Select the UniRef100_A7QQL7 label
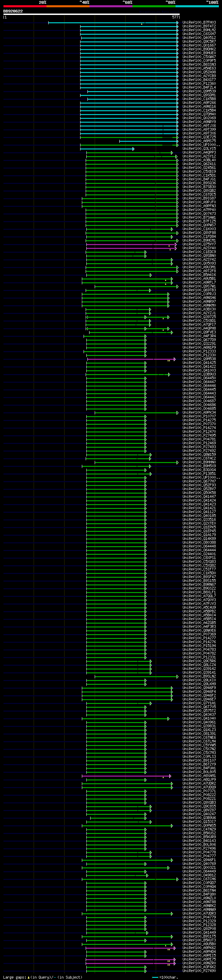This screenshot has height=980, width=222. (x=199, y=596)
